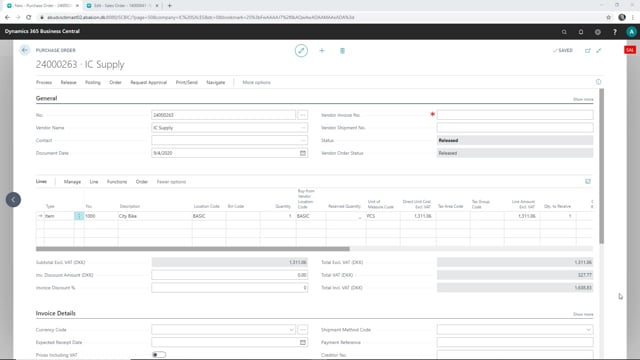
Task: Click the Invoice Details section heading
Action: pos(56,313)
